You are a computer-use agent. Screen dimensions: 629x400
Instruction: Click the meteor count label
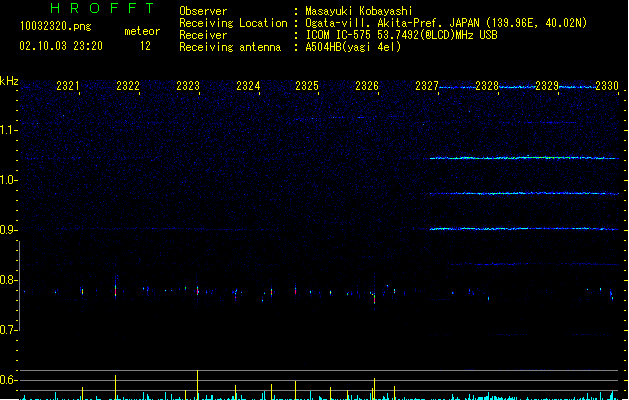[x=142, y=31]
